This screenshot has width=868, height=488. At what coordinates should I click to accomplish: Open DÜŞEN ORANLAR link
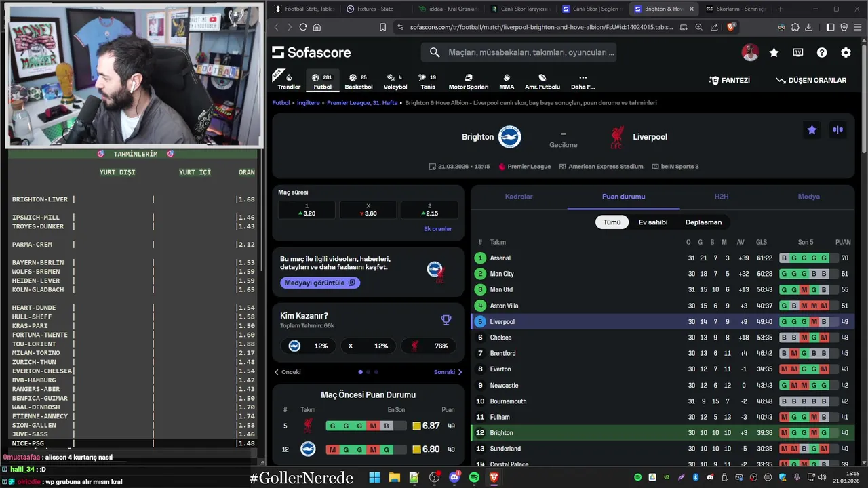coord(811,80)
